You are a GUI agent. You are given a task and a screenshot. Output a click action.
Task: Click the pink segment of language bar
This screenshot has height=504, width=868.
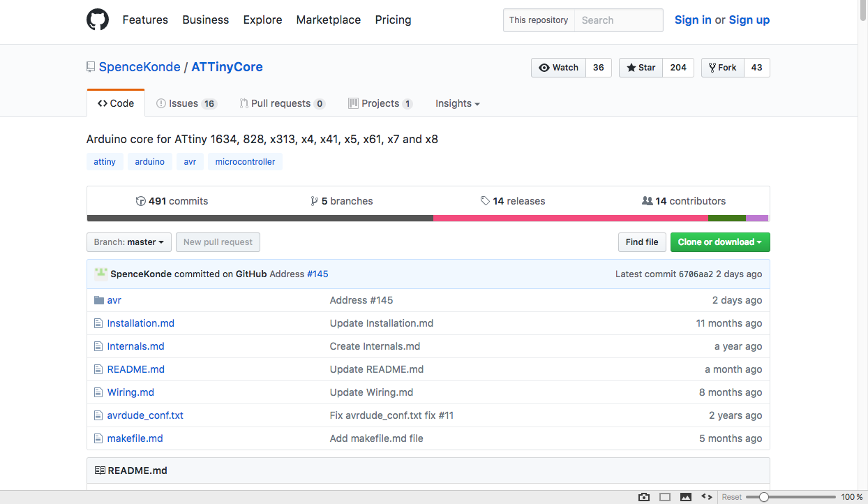pos(571,218)
